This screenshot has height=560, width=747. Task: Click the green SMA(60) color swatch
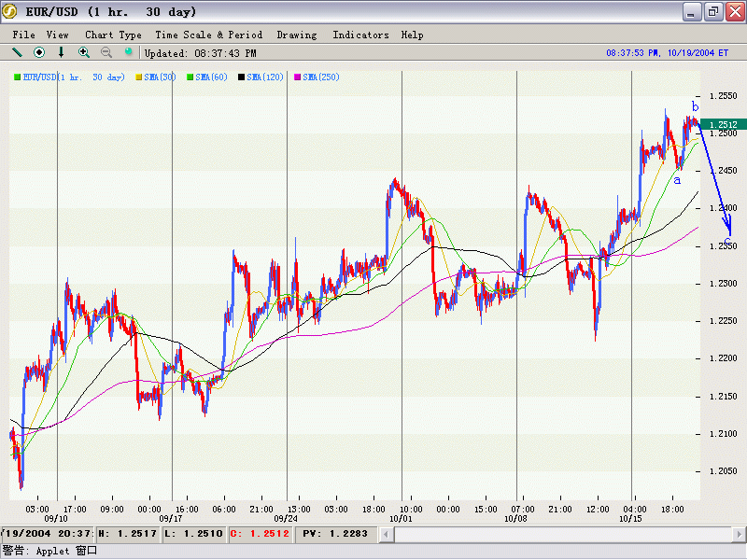pyautogui.click(x=190, y=77)
